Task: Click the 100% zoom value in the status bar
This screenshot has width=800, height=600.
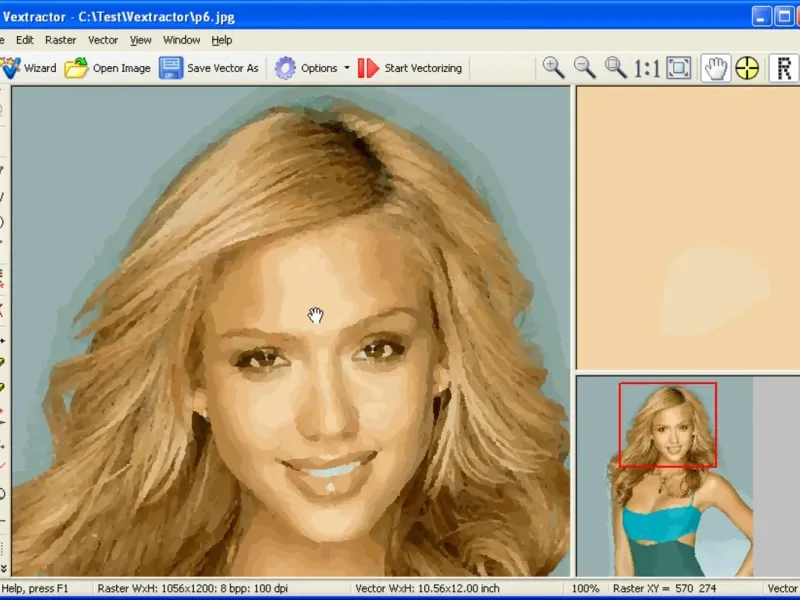Action: (x=585, y=588)
